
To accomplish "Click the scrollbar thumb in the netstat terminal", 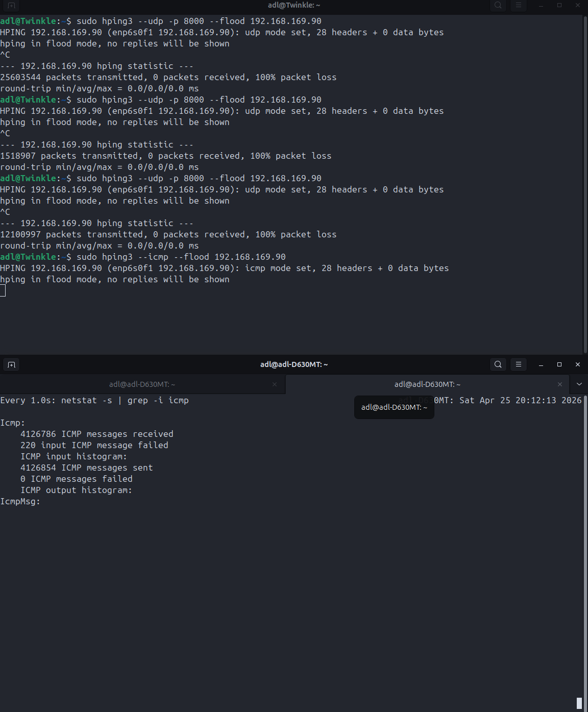I will pyautogui.click(x=579, y=703).
